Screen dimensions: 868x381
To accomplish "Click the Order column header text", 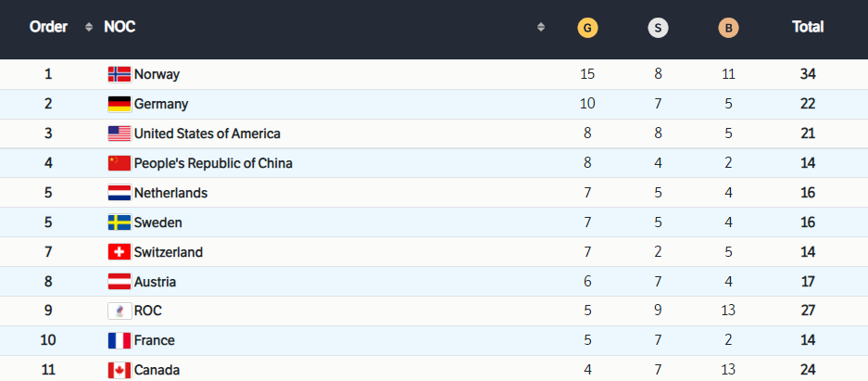I will click(x=49, y=27).
